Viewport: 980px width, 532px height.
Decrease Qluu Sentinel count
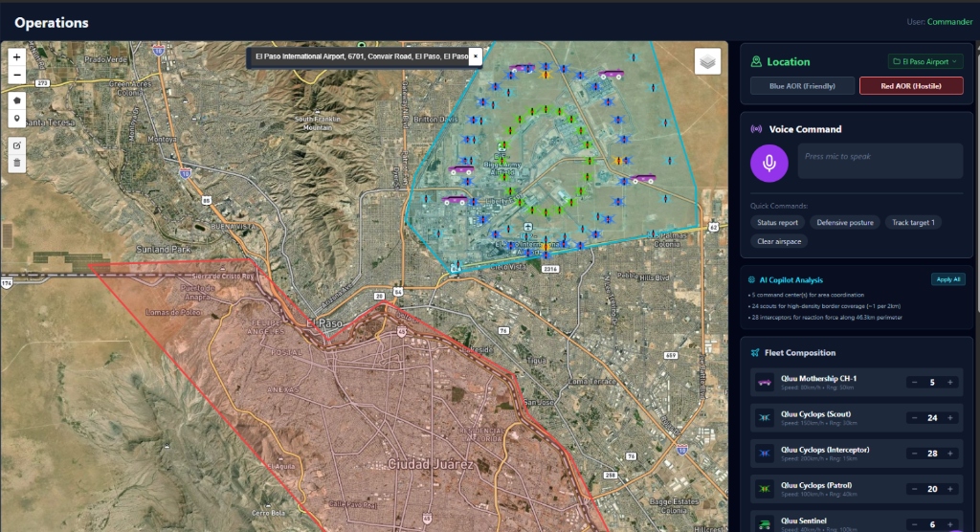click(x=914, y=524)
